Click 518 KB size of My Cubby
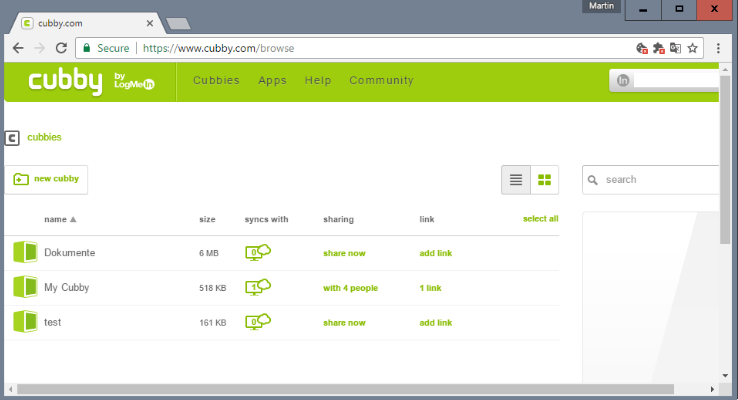 212,288
